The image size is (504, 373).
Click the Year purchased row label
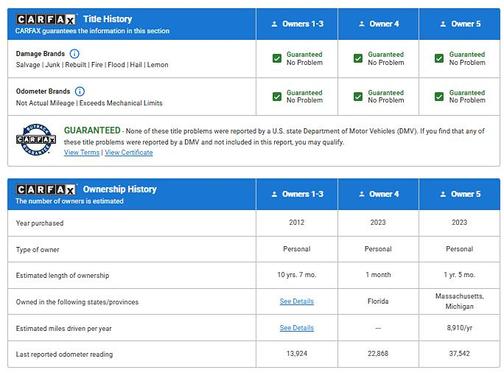[x=40, y=223]
